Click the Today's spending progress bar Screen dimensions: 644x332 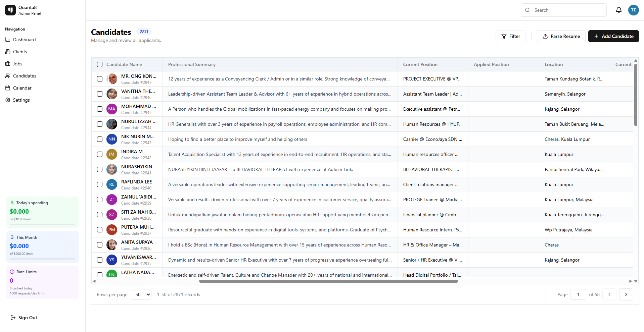pyautogui.click(x=42, y=224)
